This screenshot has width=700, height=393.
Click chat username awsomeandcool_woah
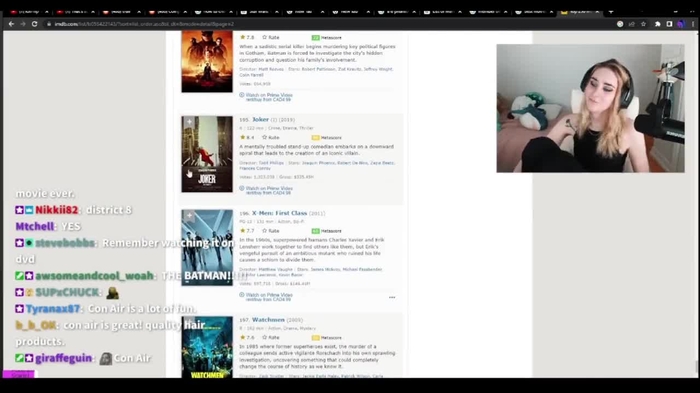point(94,276)
